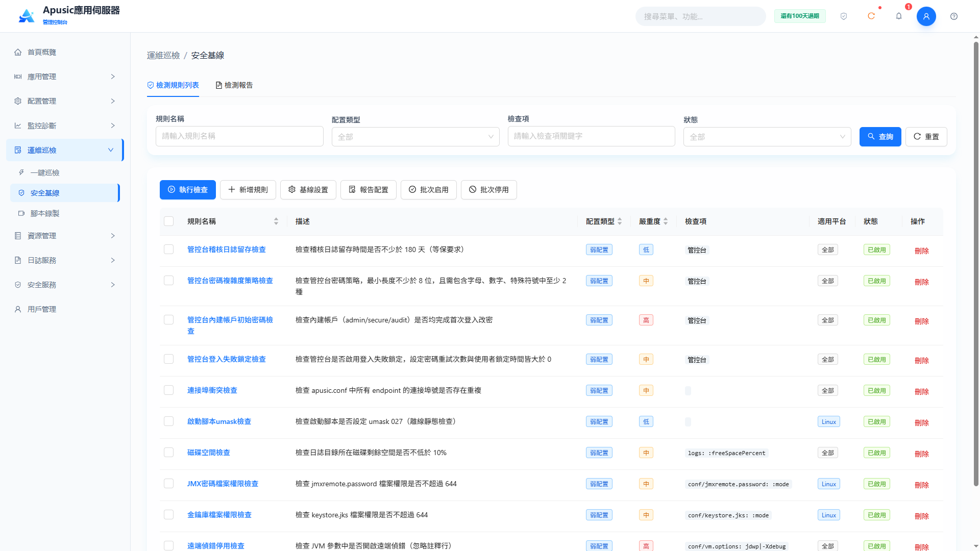Click the 新增規則 button
The height and width of the screenshot is (551, 980).
coord(248,190)
